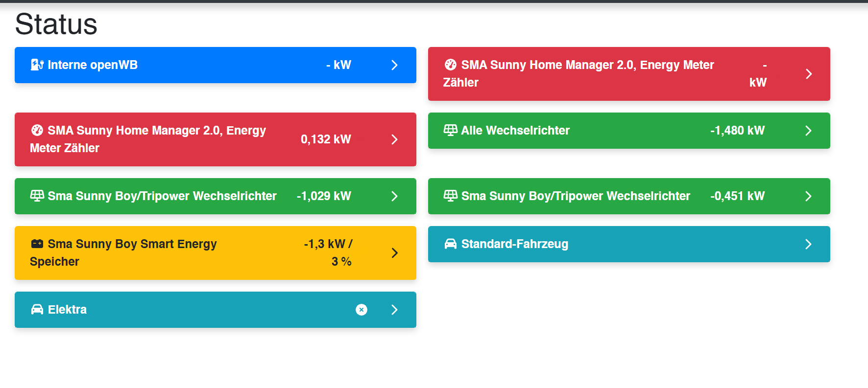Click the car icon on Standard-Fahrzeug
The image size is (868, 388).
click(451, 244)
